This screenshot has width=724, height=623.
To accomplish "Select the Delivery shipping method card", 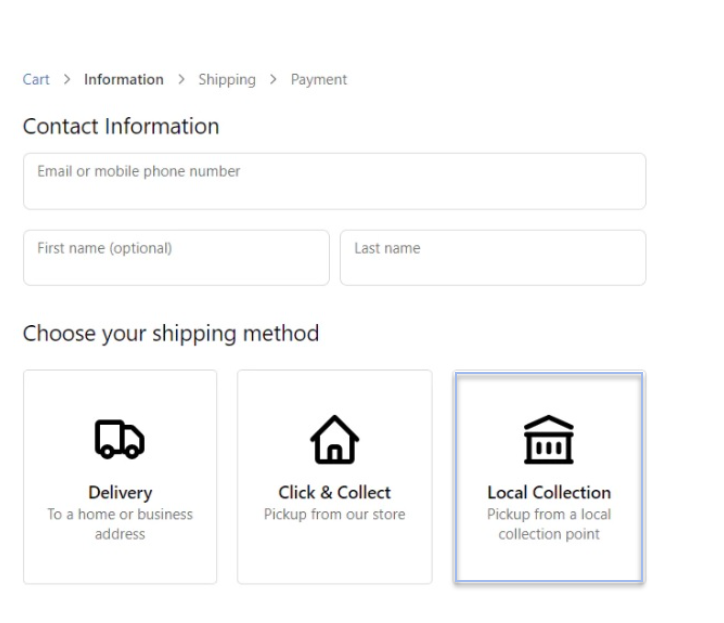I will pyautogui.click(x=120, y=477).
